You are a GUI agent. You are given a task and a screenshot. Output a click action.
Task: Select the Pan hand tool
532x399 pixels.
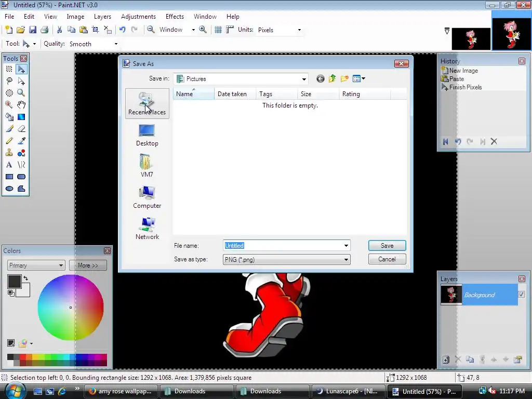coord(21,105)
